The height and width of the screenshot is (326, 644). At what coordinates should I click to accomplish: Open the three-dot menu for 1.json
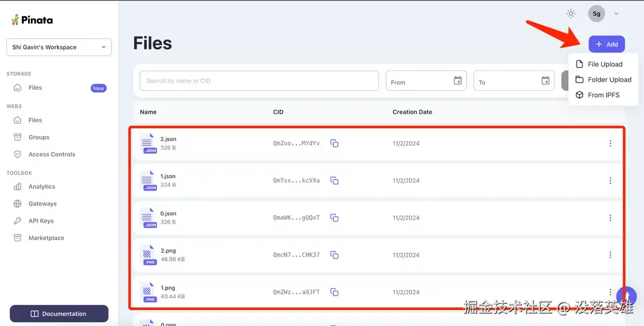610,181
